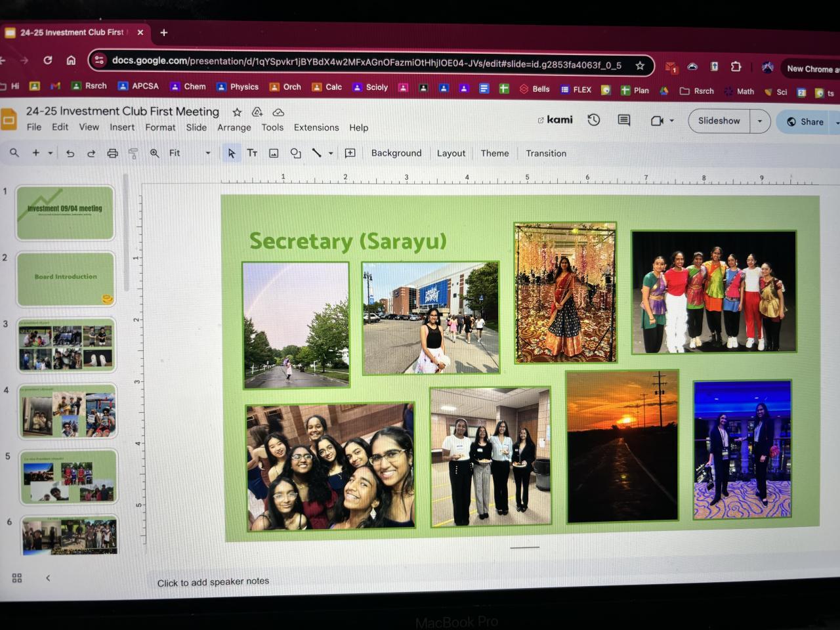Expand the Slideshow options dropdown arrow
The image size is (840, 630).
coord(760,121)
